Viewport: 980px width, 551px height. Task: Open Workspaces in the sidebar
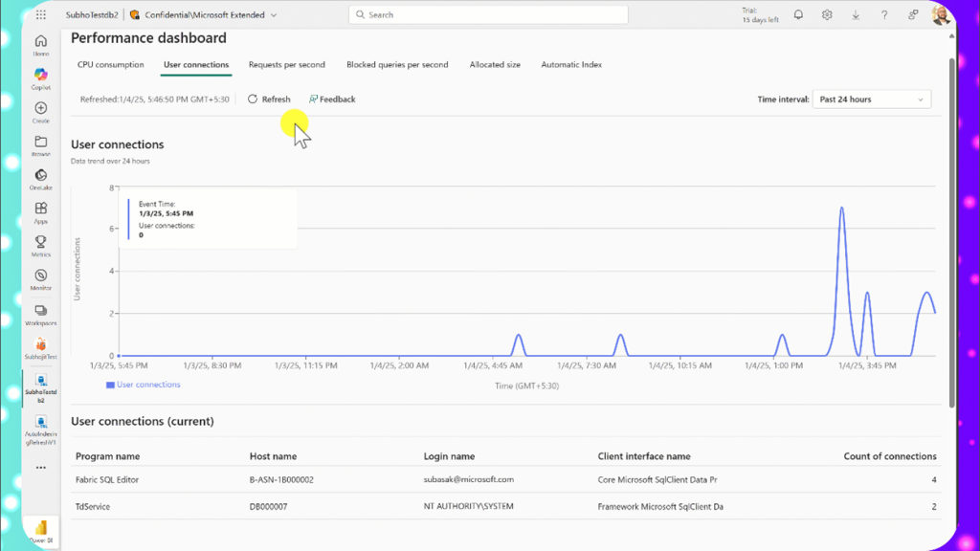pos(40,315)
